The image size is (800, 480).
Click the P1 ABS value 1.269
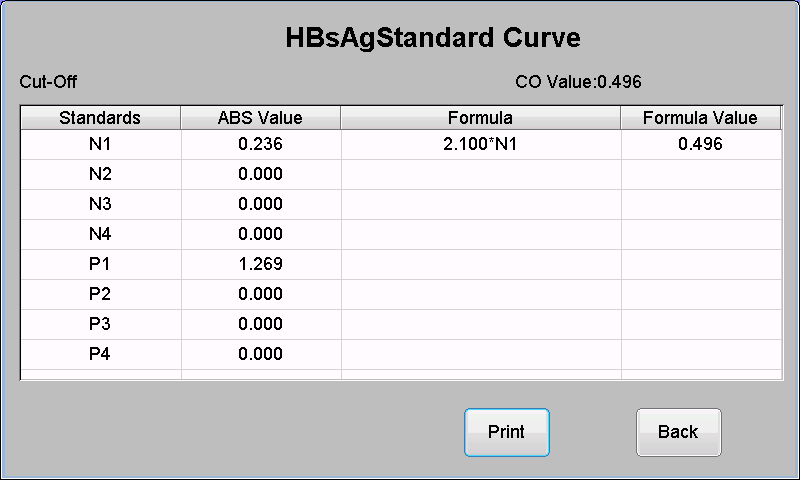tap(260, 264)
